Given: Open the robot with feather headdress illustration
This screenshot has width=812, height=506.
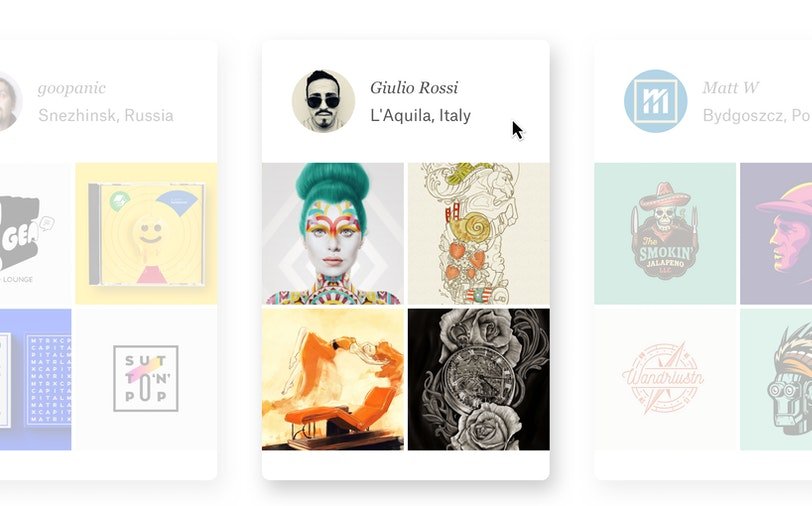Looking at the screenshot, I should pos(776,380).
